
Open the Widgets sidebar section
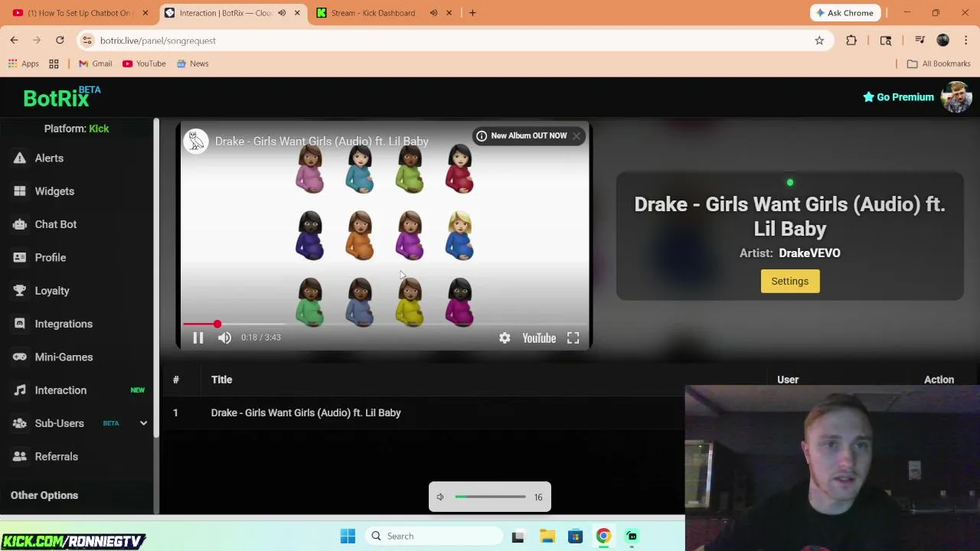(x=54, y=191)
